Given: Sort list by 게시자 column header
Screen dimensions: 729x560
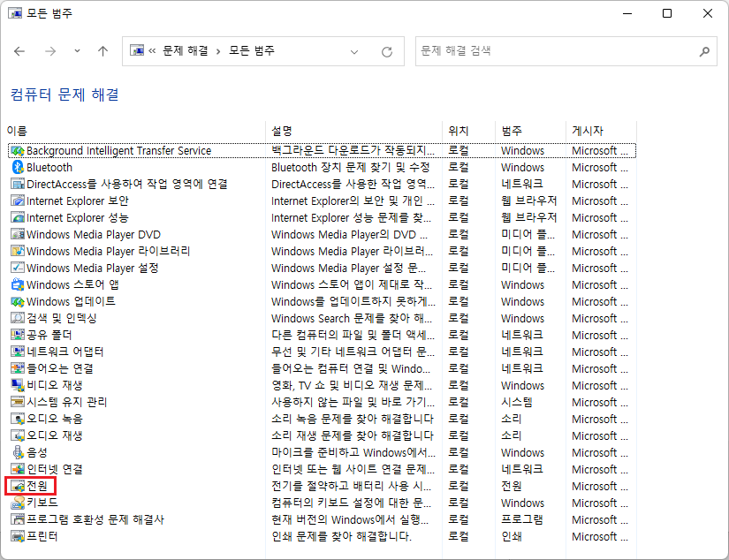Looking at the screenshot, I should [x=587, y=130].
